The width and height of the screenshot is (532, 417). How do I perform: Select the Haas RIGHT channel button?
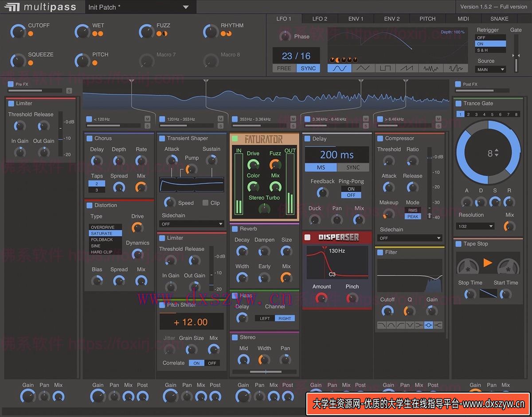(x=285, y=318)
